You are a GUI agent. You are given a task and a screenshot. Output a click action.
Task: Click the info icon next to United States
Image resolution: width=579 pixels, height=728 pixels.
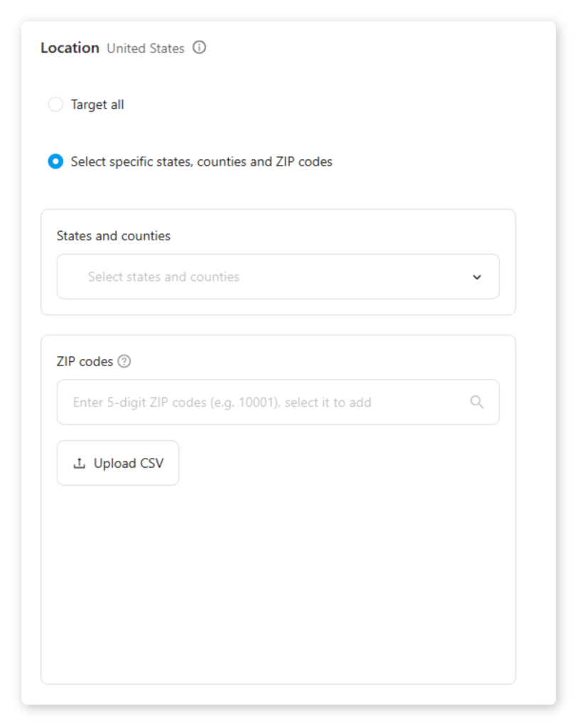[200, 48]
